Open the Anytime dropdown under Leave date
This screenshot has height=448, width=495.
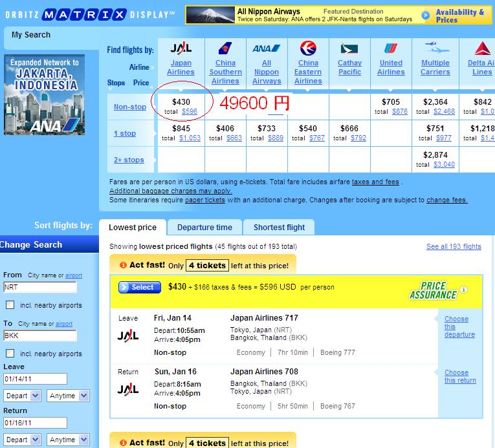68,396
